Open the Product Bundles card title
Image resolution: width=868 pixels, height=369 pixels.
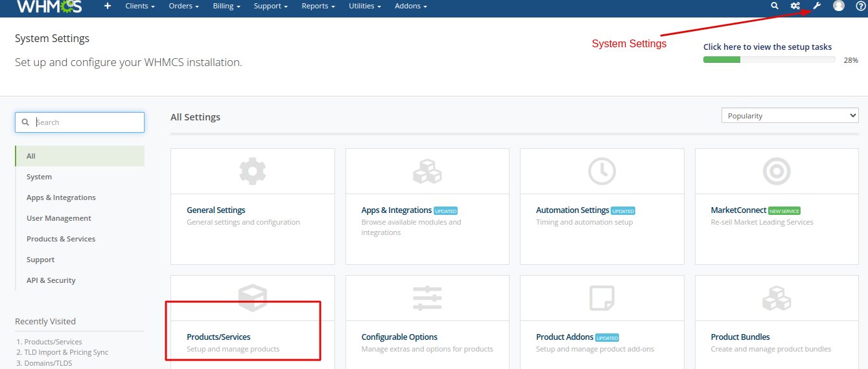[740, 337]
